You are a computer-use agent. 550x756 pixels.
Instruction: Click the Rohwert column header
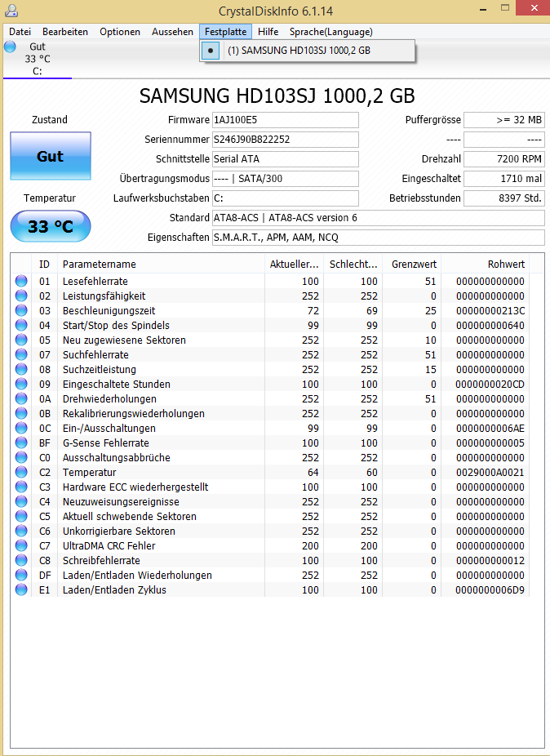(485, 265)
